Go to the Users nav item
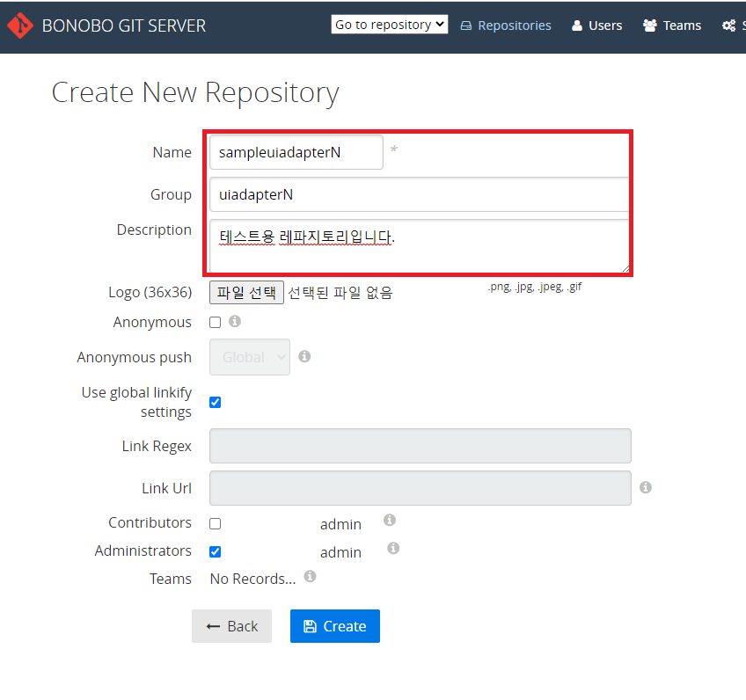Screen dimensions: 746x700 point(596,26)
